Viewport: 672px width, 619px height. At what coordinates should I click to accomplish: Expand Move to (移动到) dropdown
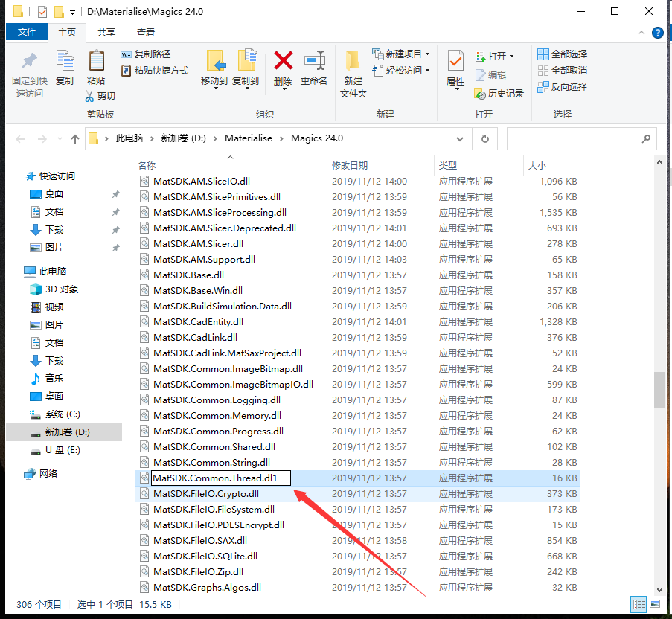click(x=214, y=89)
